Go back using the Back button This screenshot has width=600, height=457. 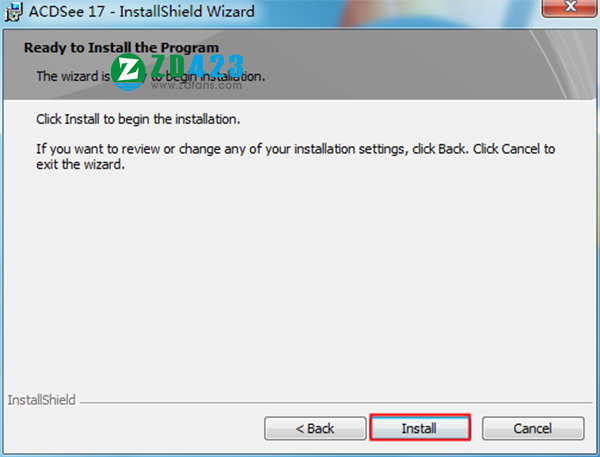[315, 428]
